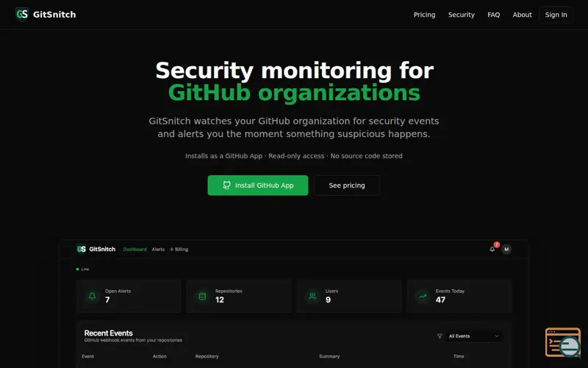588x368 pixels.
Task: Click the Action column header
Action: 159,356
